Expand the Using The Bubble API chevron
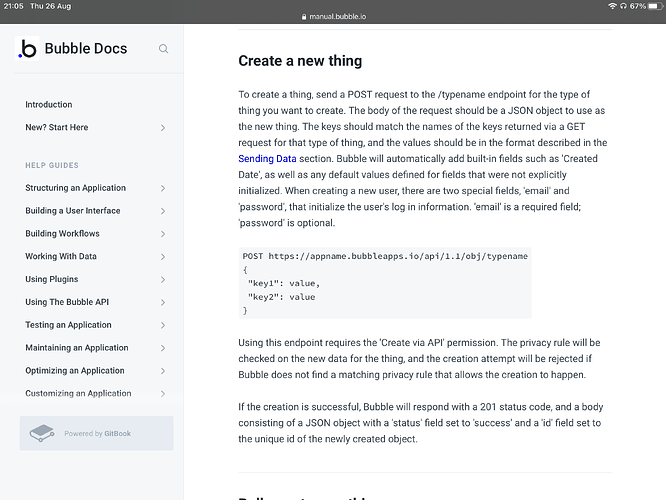The image size is (666, 500). pos(163,302)
